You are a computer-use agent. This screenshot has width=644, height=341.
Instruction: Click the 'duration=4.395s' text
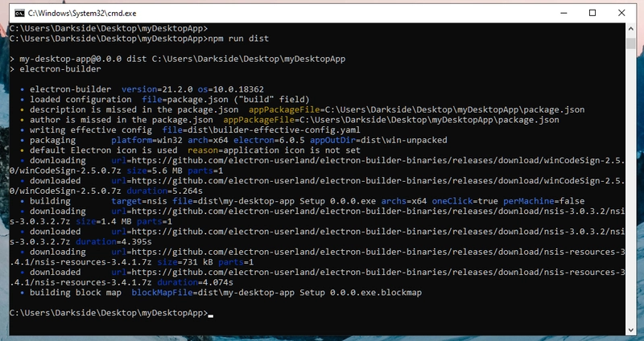pos(114,242)
